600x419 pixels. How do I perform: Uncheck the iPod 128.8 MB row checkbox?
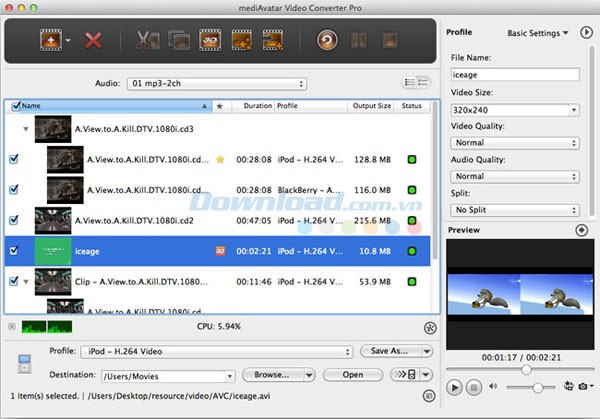14,159
